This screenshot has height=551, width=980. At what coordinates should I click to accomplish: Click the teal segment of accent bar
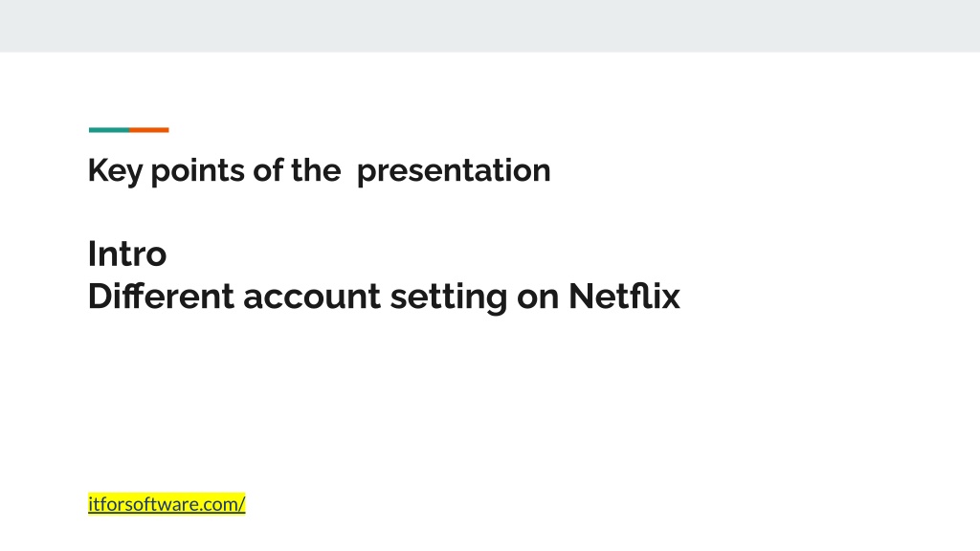click(109, 130)
